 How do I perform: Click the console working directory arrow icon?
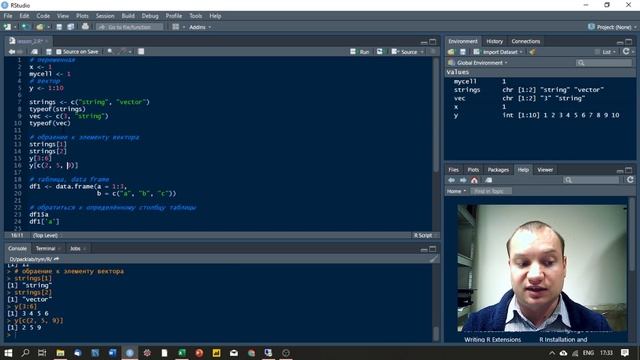(56, 259)
